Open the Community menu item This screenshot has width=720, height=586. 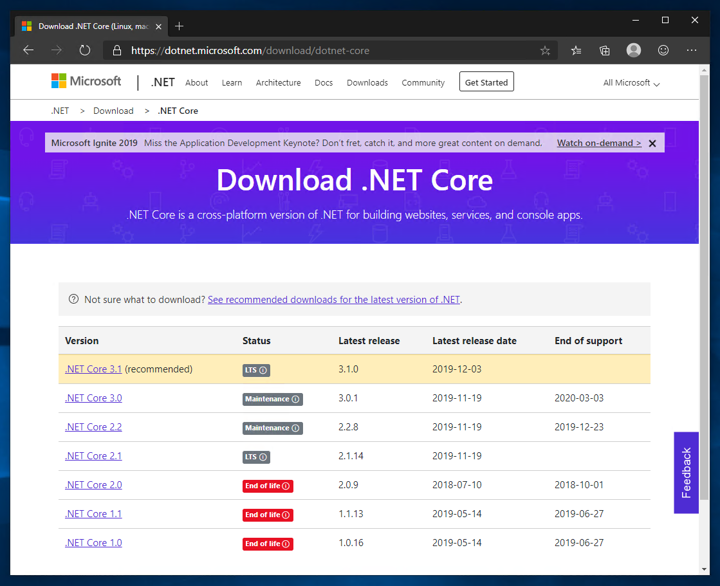[x=423, y=83]
